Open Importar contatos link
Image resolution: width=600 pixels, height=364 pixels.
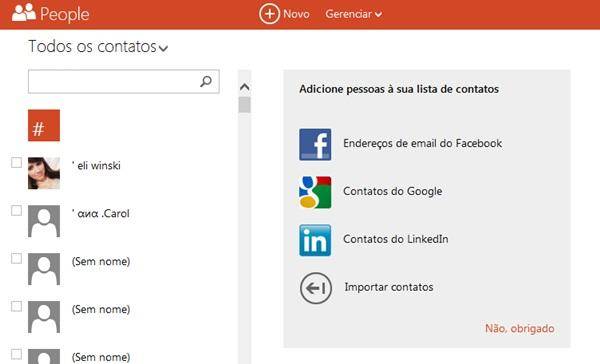(x=389, y=287)
